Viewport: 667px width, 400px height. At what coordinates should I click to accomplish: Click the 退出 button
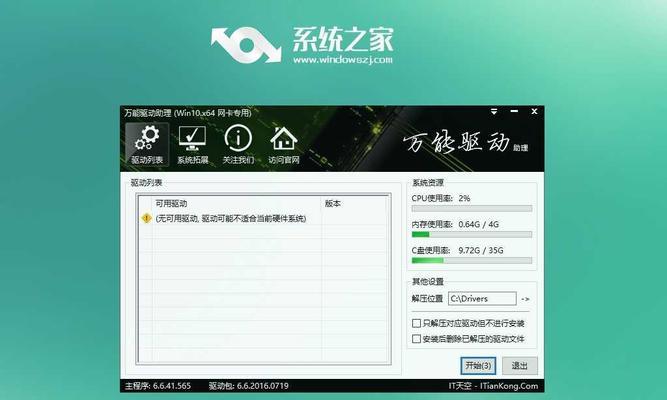pos(519,366)
